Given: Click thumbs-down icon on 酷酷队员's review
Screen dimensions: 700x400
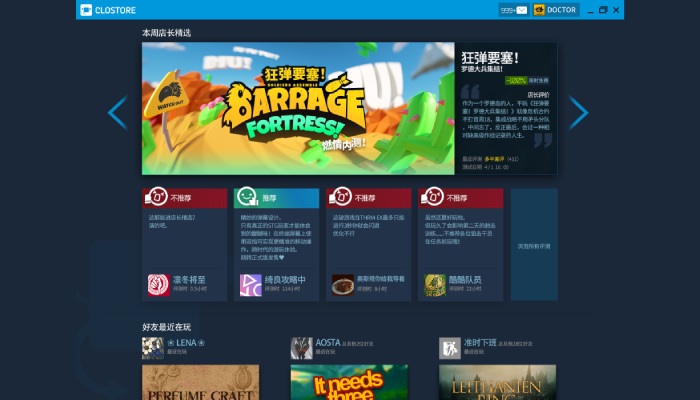Looking at the screenshot, I should point(432,196).
